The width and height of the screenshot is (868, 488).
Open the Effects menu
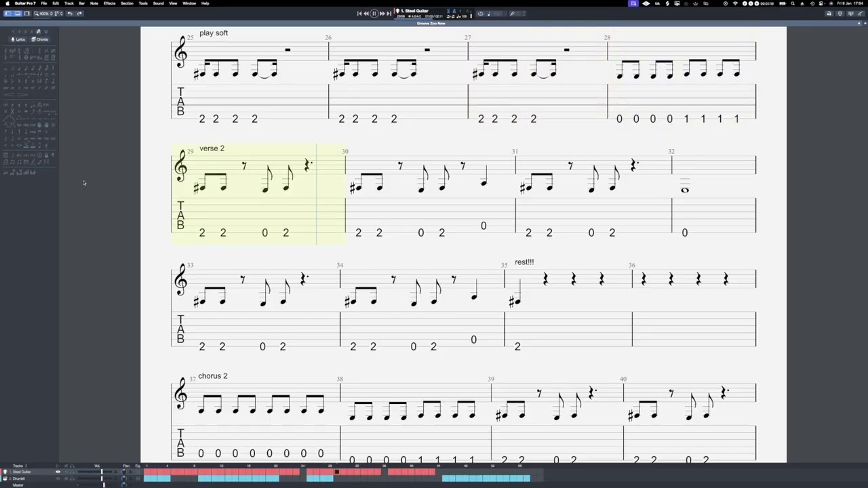(x=109, y=3)
